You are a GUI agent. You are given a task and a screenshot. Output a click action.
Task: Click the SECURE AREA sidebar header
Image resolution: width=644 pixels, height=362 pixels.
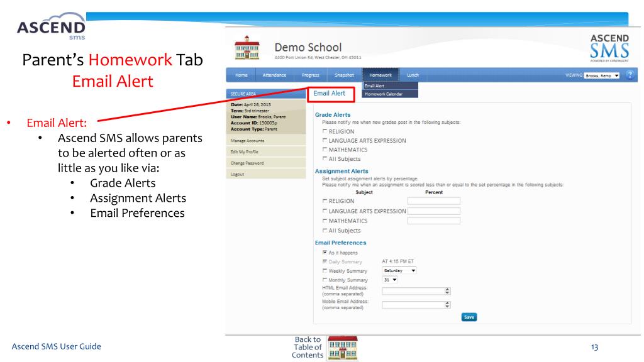pos(266,94)
